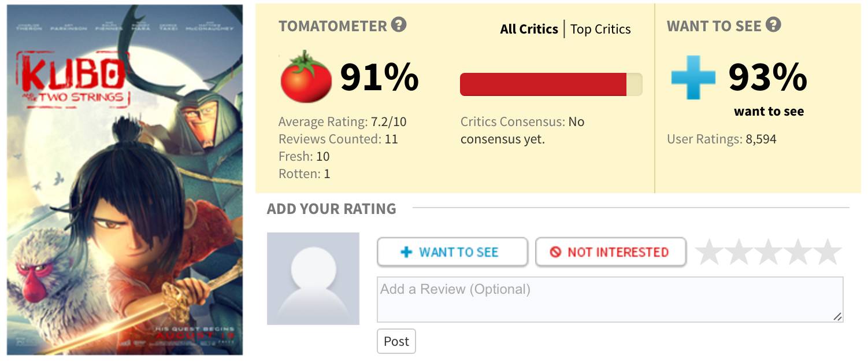This screenshot has height=362, width=868.
Task: Mark the movie as NOT INTERESTED
Action: pos(611,252)
